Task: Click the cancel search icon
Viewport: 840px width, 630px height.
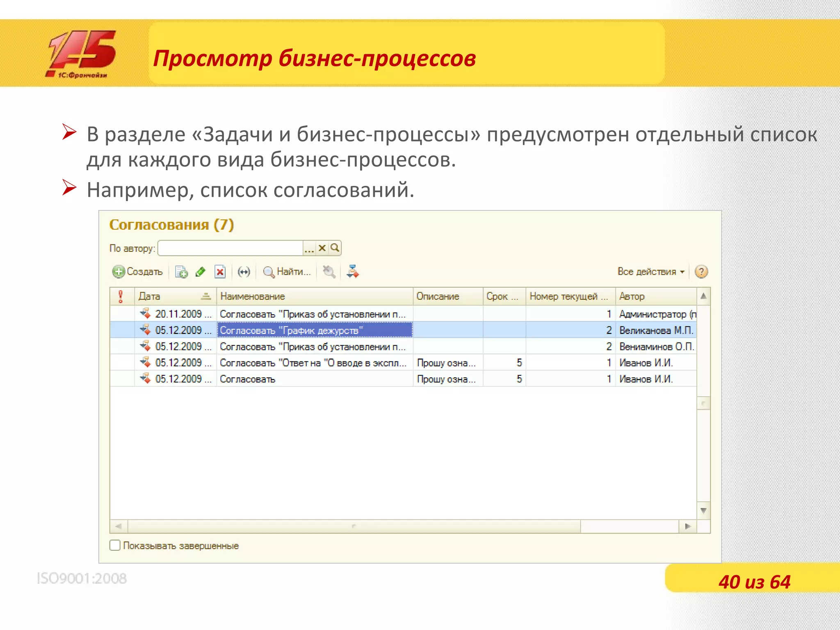Action: coord(329,272)
